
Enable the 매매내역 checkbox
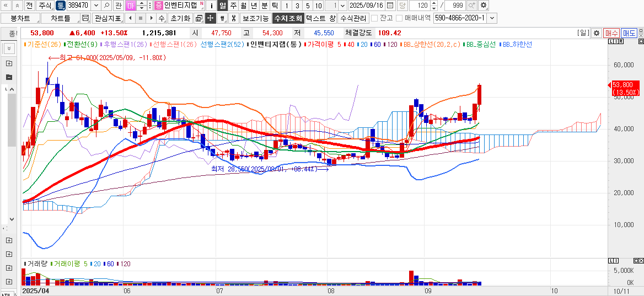pyautogui.click(x=399, y=18)
